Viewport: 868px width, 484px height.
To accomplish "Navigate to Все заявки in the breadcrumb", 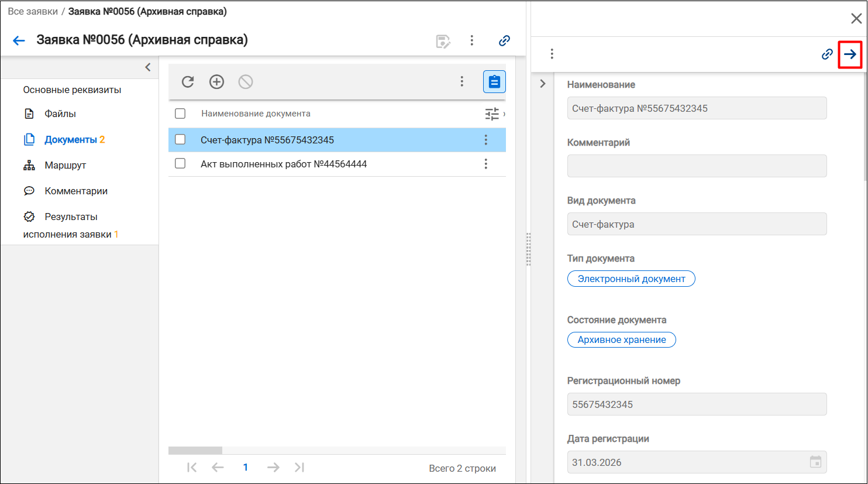I will [x=33, y=12].
